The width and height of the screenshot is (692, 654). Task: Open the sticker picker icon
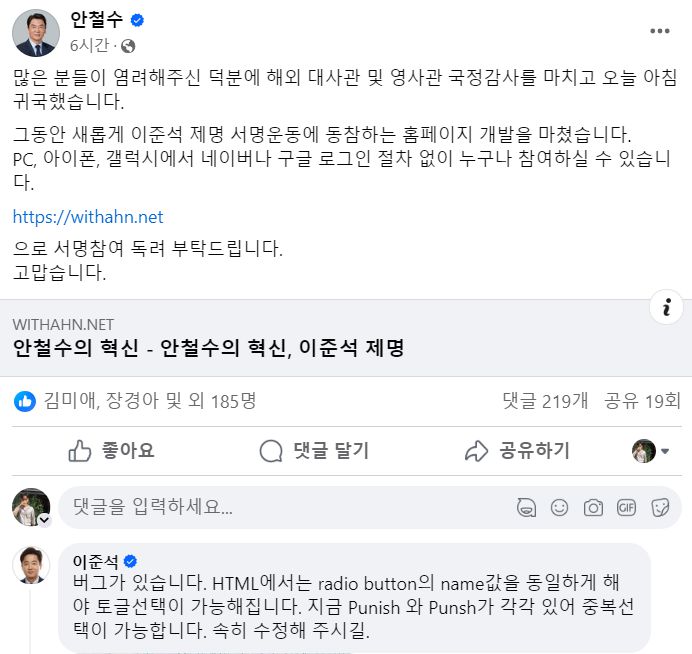(660, 508)
